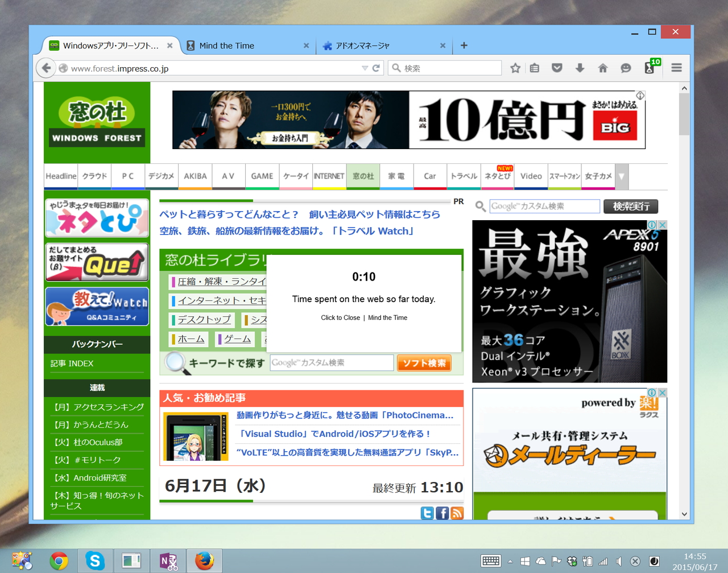Viewport: 728px width, 573px height.
Task: Open the Downloads arrow icon
Action: click(x=580, y=68)
